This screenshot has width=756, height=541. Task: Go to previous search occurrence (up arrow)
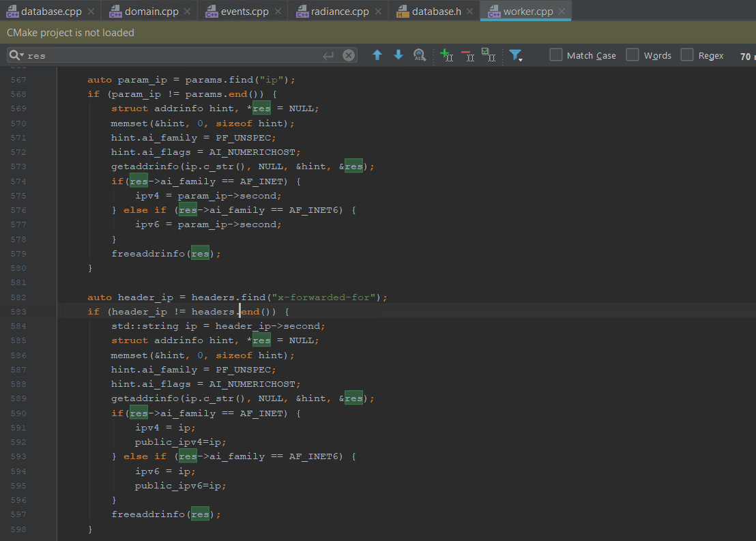[377, 55]
